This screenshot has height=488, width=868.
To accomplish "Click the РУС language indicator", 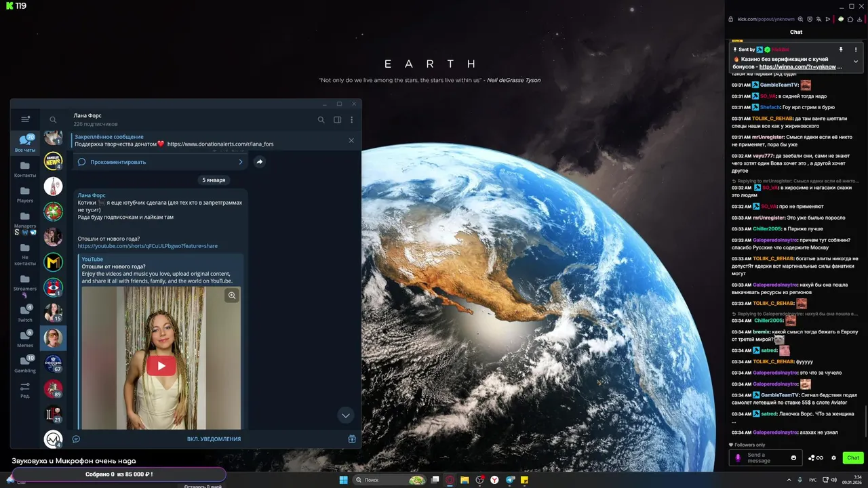I will point(812,480).
